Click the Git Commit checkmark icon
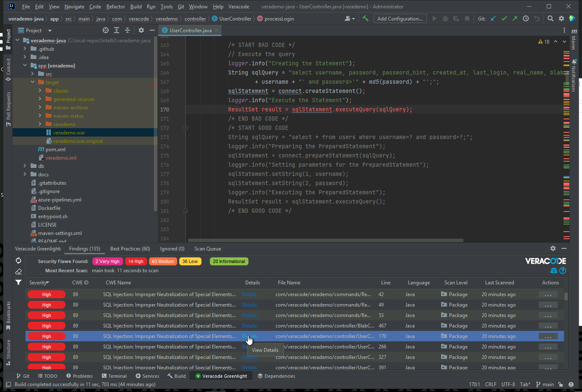Screen dimensions: 582x392 pos(504,18)
